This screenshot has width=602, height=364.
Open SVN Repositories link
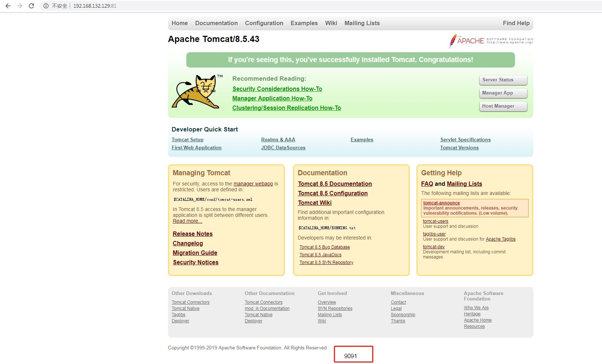pyautogui.click(x=335, y=309)
